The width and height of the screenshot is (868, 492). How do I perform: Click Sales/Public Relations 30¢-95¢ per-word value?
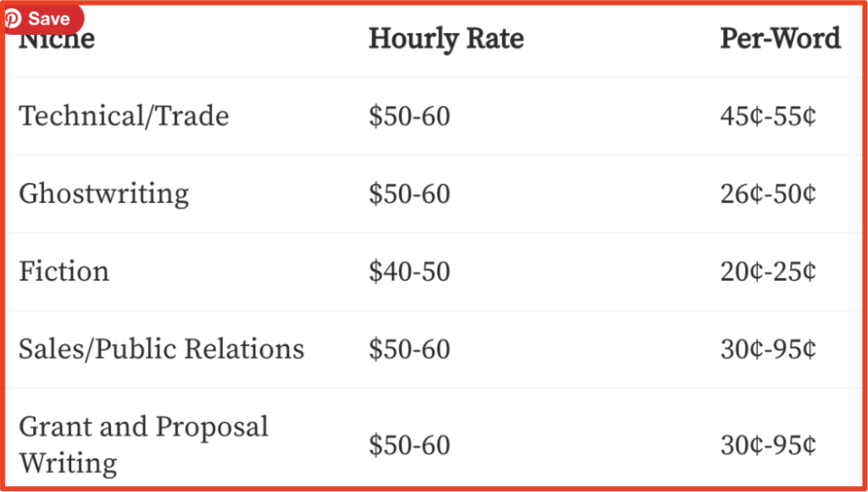768,349
